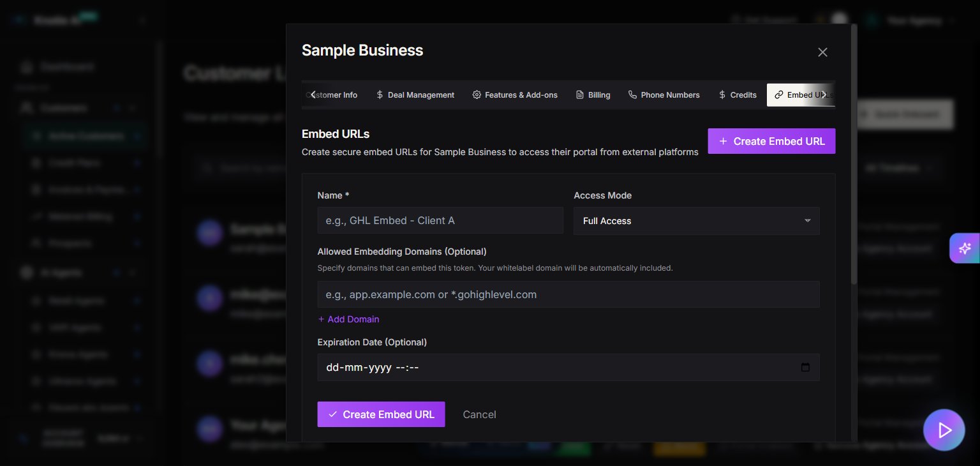
Task: Submit with the checkmark Create Embed URL button
Action: point(381,414)
